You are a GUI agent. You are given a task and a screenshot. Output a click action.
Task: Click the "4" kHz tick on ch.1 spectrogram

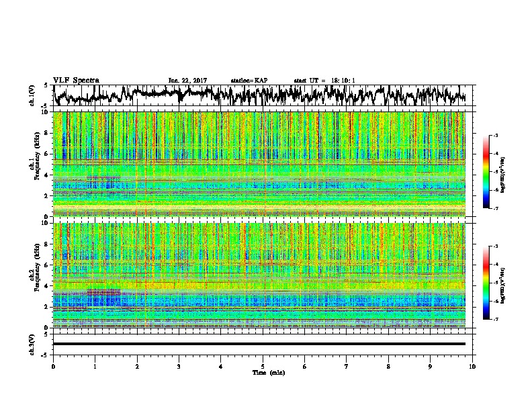[x=47, y=175]
